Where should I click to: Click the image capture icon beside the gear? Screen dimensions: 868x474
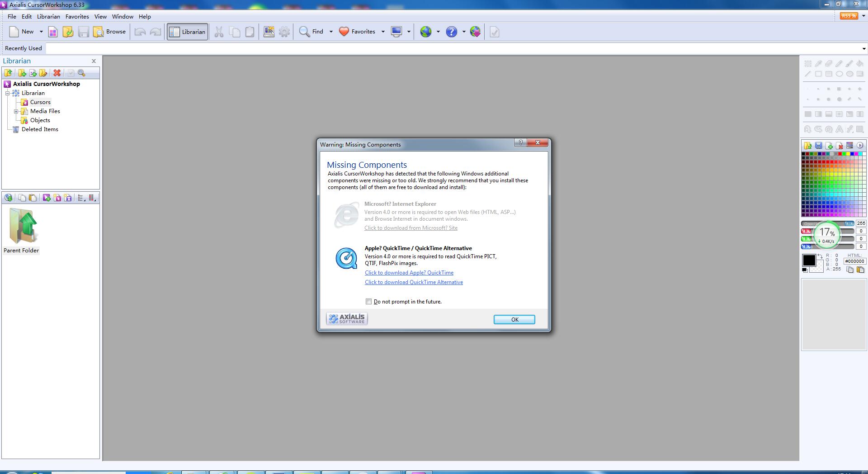point(269,32)
